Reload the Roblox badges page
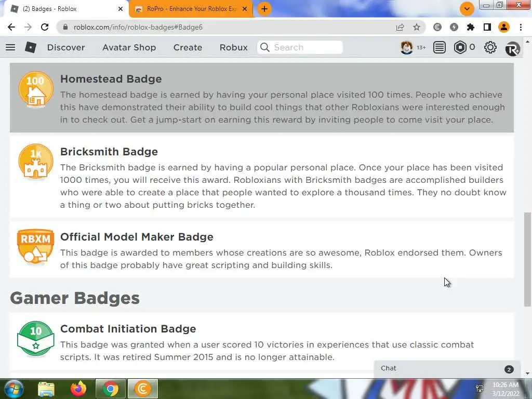Screen dimensions: 532x399 pyautogui.click(x=45, y=27)
